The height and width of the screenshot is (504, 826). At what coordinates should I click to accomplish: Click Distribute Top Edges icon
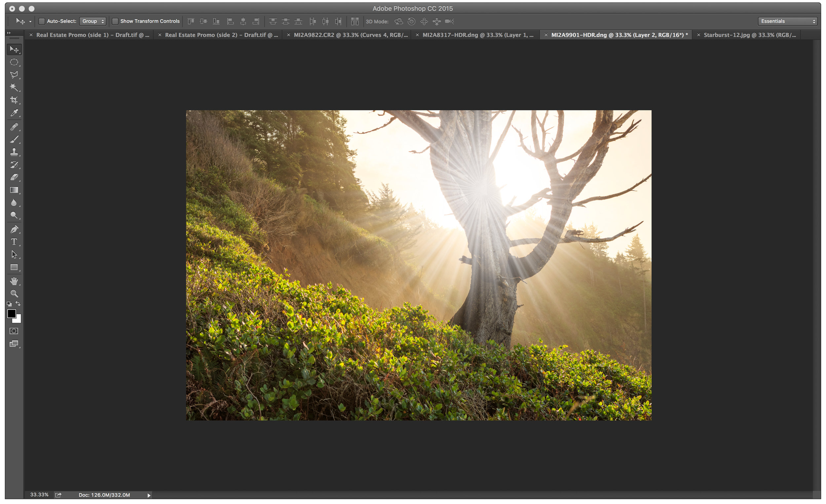(273, 21)
